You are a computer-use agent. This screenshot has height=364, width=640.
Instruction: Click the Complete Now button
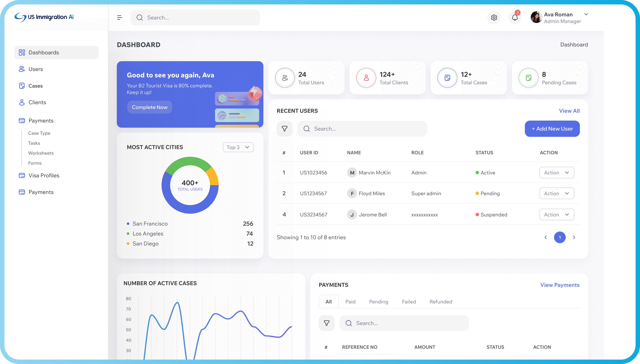149,107
